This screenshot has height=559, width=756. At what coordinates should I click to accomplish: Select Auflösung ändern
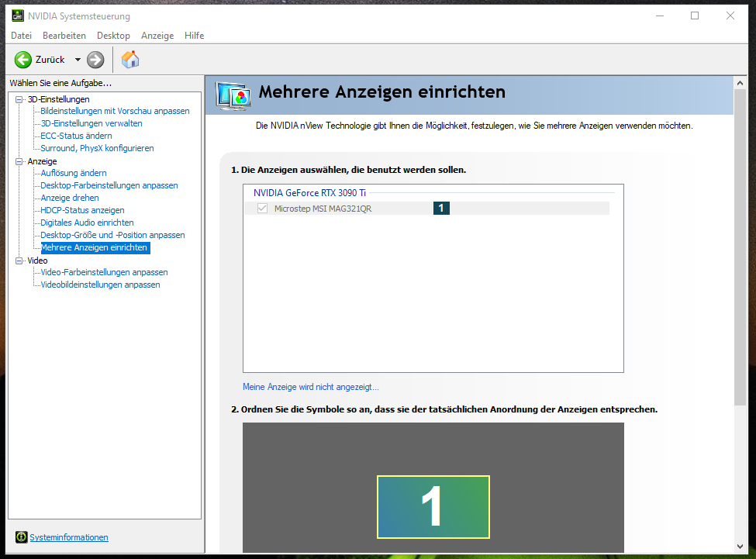[74, 173]
